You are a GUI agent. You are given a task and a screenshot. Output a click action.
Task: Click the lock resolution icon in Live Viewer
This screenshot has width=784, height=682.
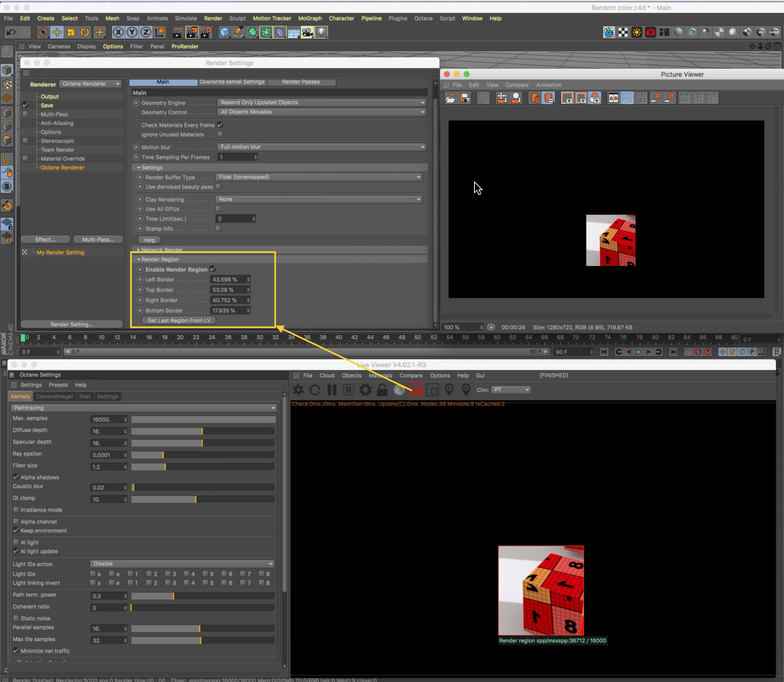382,390
